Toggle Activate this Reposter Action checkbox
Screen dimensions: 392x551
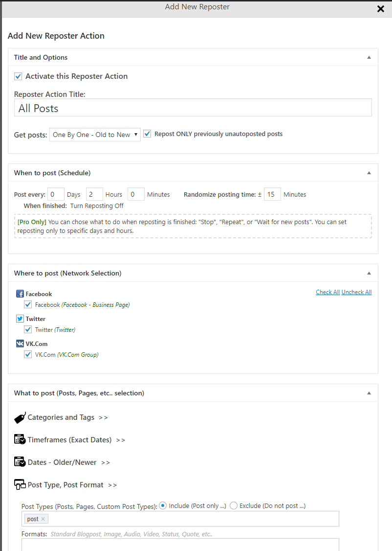pos(18,76)
